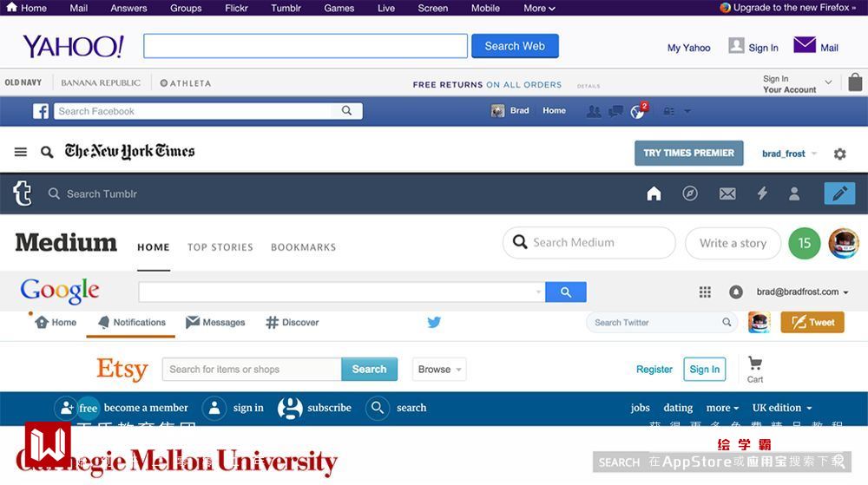The image size is (868, 485).
Task: Click the Facebook search magnifier icon
Action: point(346,110)
